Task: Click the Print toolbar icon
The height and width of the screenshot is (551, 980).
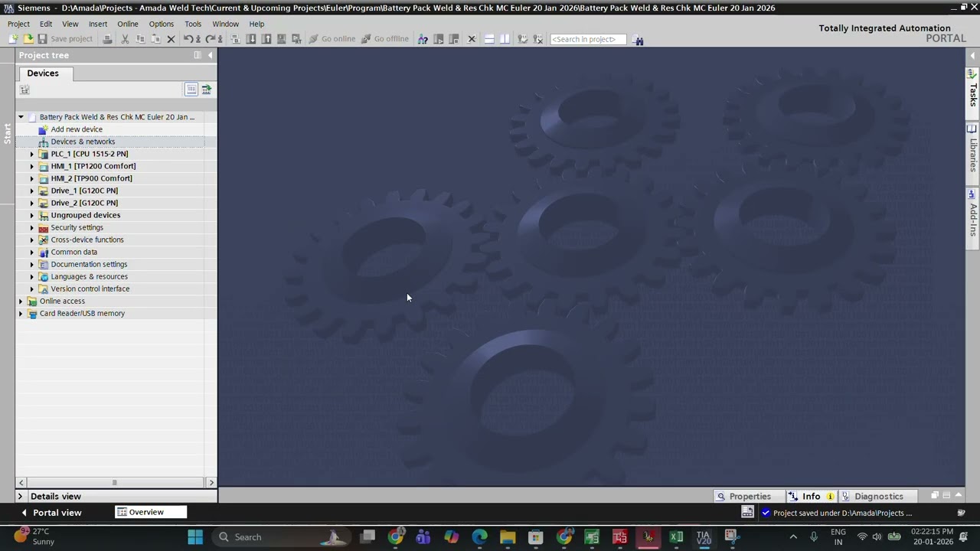Action: pyautogui.click(x=108, y=39)
